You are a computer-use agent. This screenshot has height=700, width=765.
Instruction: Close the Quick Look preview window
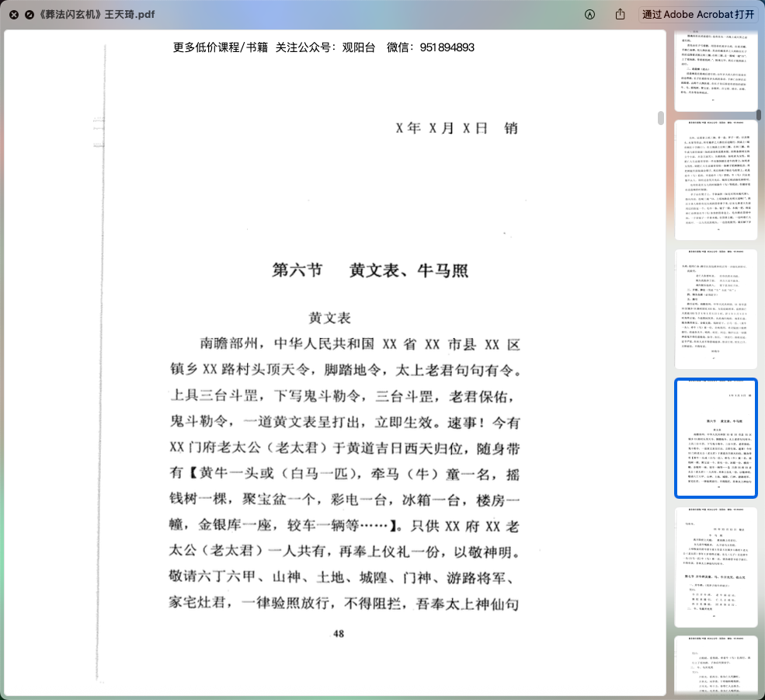[14, 15]
